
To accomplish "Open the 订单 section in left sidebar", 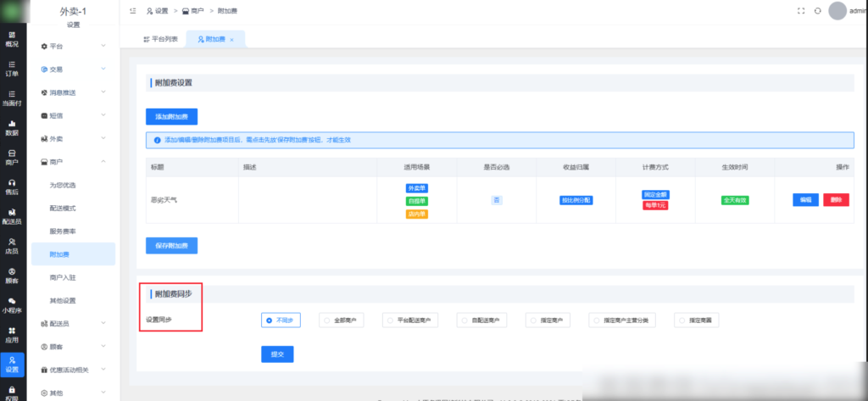I will pyautogui.click(x=12, y=68).
